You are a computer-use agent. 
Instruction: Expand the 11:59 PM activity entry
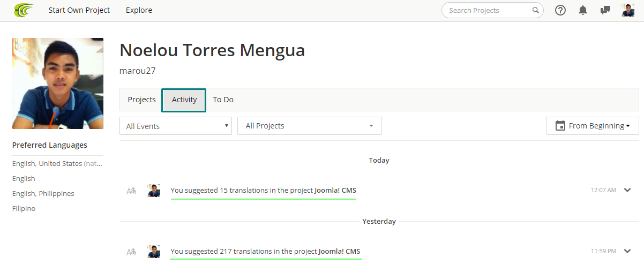628,251
